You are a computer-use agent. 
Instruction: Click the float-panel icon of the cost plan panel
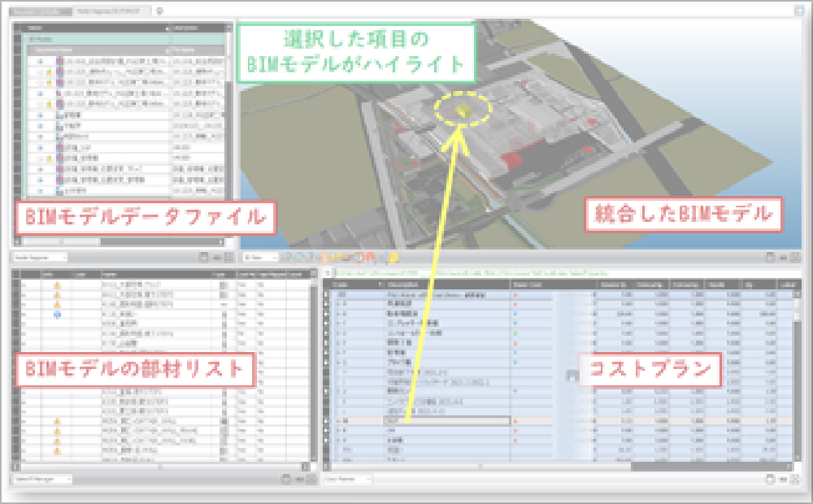tap(771, 479)
